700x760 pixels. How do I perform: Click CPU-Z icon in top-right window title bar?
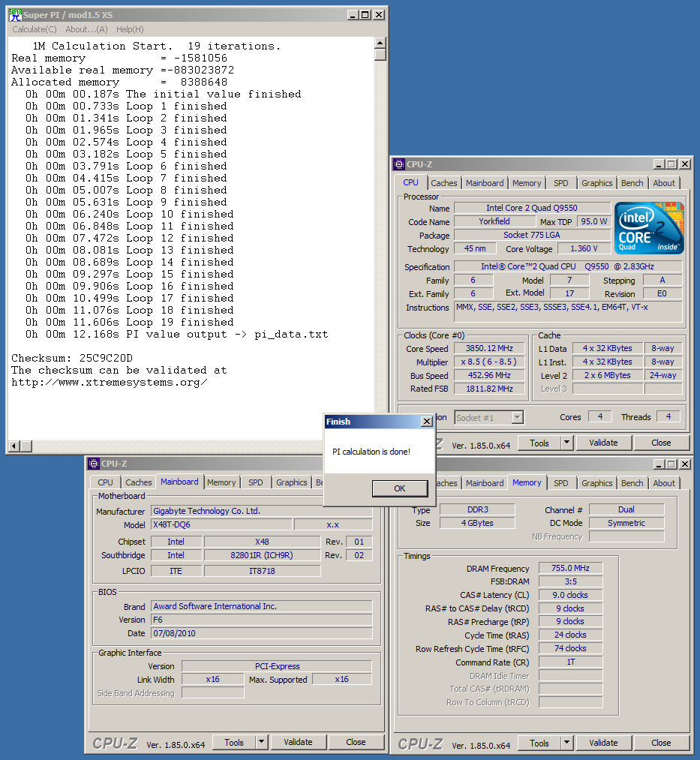click(x=399, y=164)
